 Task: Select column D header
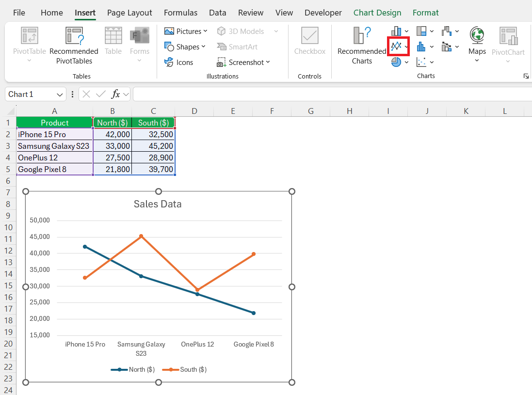point(194,111)
